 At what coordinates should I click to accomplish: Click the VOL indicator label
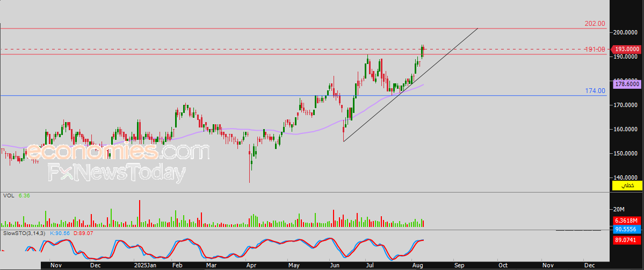click(x=8, y=195)
